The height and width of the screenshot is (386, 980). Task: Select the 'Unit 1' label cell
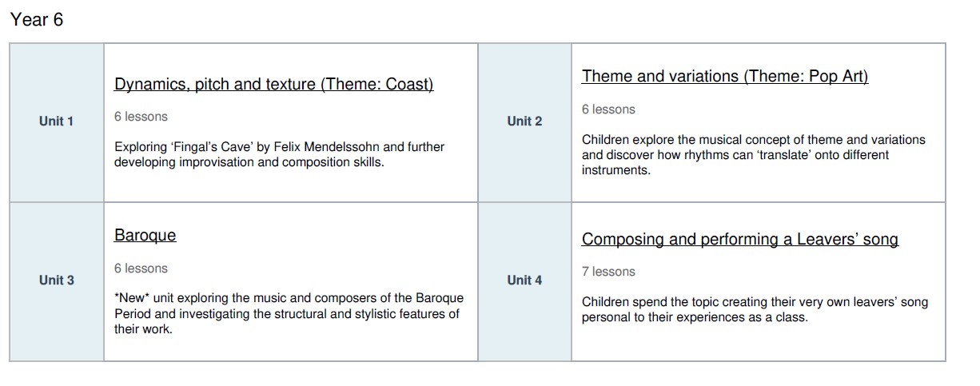[56, 121]
